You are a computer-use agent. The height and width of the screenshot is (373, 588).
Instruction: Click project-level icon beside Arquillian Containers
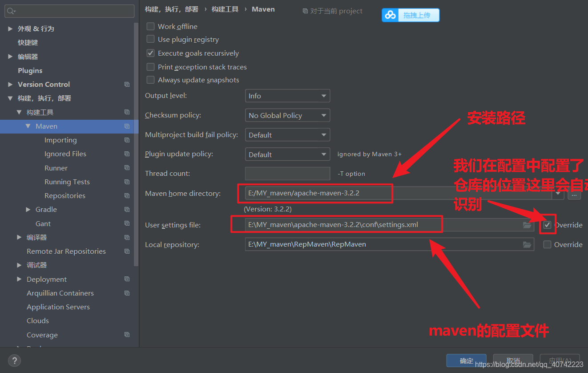(x=127, y=293)
